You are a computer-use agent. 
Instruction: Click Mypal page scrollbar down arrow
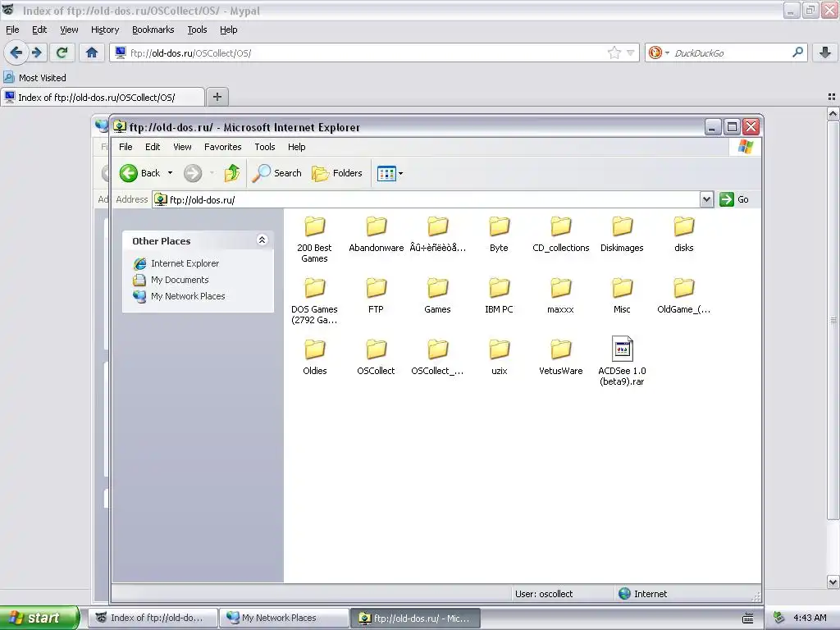tap(833, 582)
